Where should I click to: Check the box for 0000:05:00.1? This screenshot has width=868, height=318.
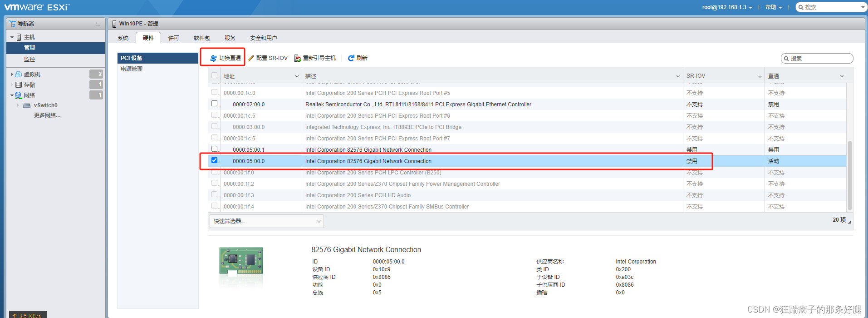(215, 149)
